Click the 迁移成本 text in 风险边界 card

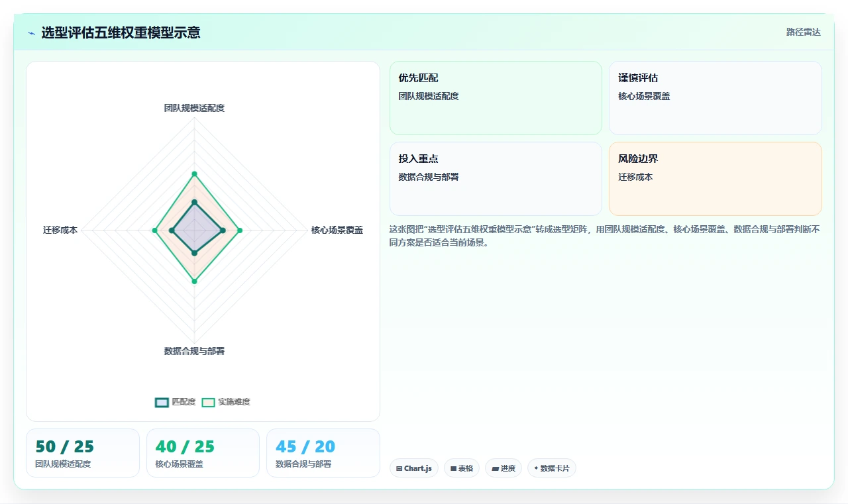[635, 177]
